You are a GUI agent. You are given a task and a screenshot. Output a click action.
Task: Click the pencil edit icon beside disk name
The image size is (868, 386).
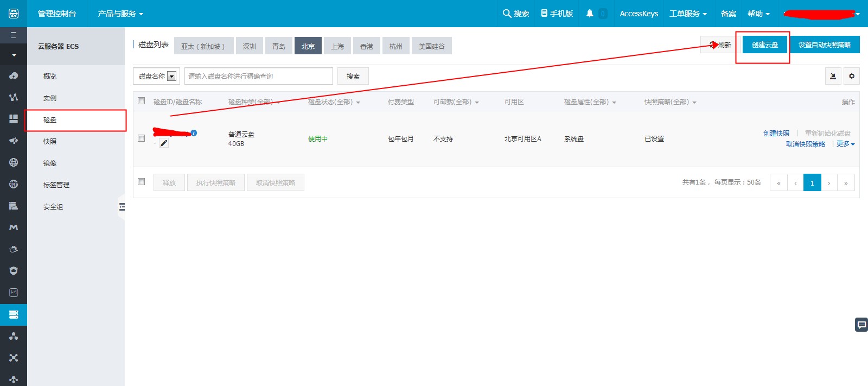164,143
